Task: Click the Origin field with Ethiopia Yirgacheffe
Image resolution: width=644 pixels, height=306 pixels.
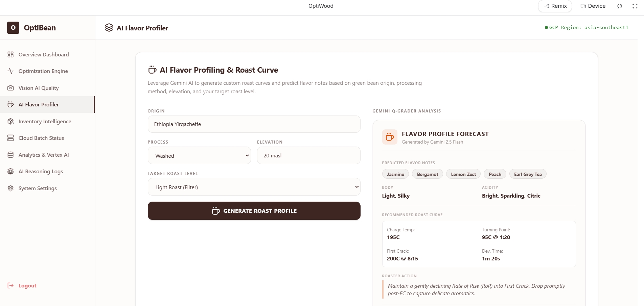Action: (x=254, y=124)
